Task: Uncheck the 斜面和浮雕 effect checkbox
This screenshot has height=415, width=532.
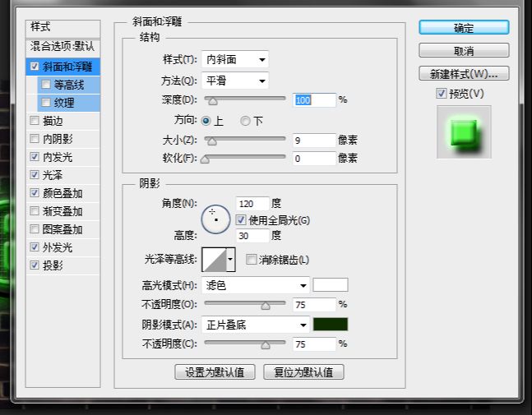Action: 35,66
